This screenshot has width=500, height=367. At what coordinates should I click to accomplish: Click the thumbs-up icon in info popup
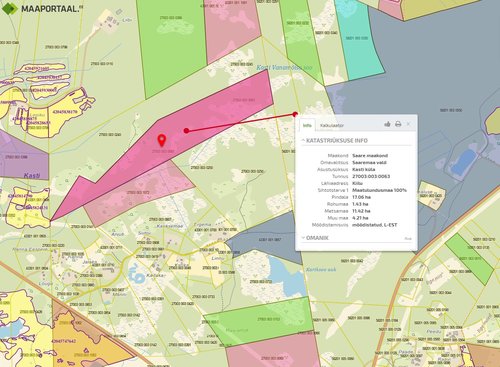coord(387,124)
